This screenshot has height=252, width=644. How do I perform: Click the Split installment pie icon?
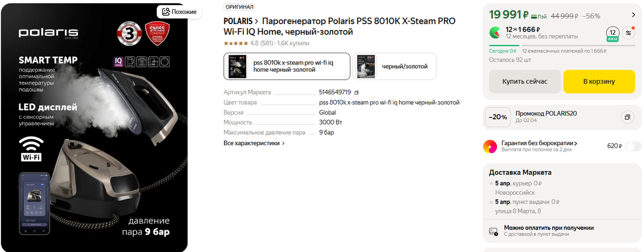(x=496, y=32)
